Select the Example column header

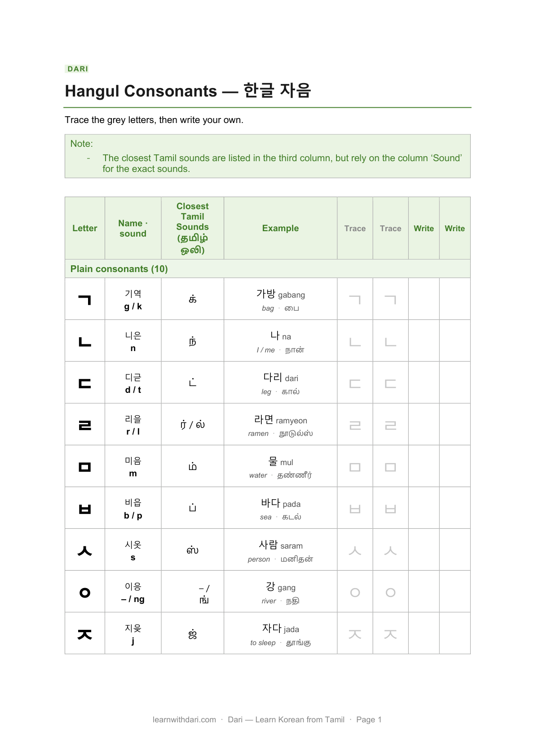click(x=280, y=228)
